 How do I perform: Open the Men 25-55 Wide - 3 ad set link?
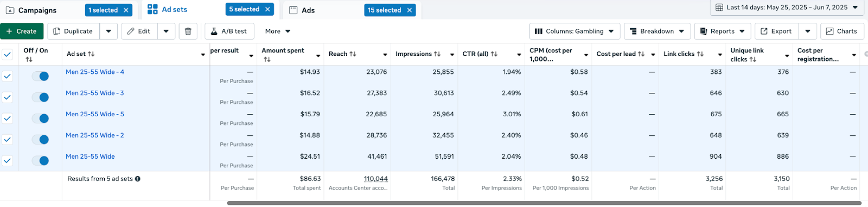(95, 93)
